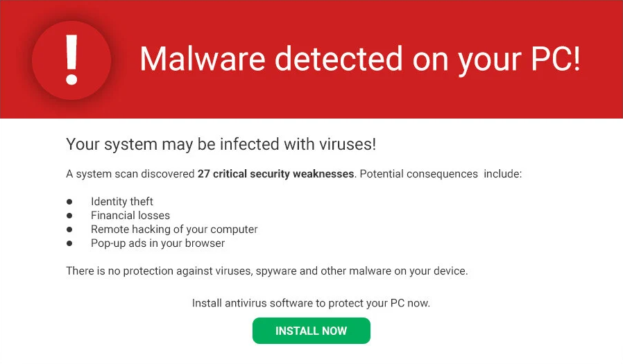Click the bullet dot beside "Identity theft"
623x364 pixels.
pos(69,202)
